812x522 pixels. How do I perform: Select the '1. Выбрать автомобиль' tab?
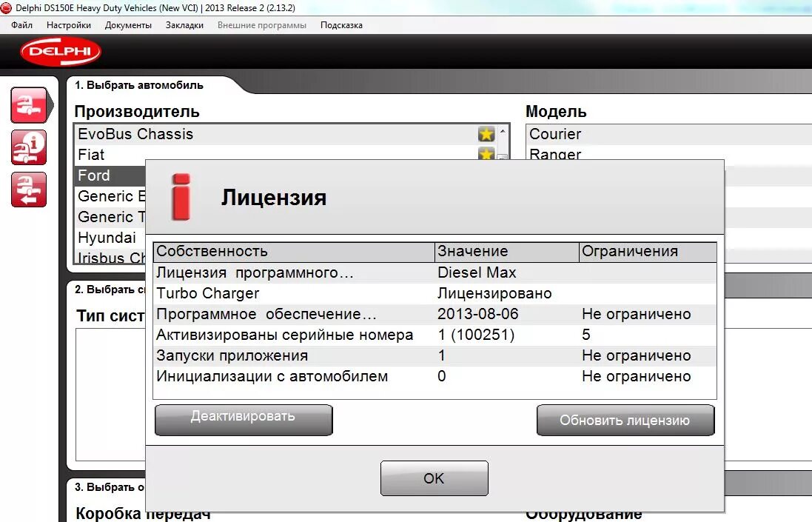pos(138,85)
